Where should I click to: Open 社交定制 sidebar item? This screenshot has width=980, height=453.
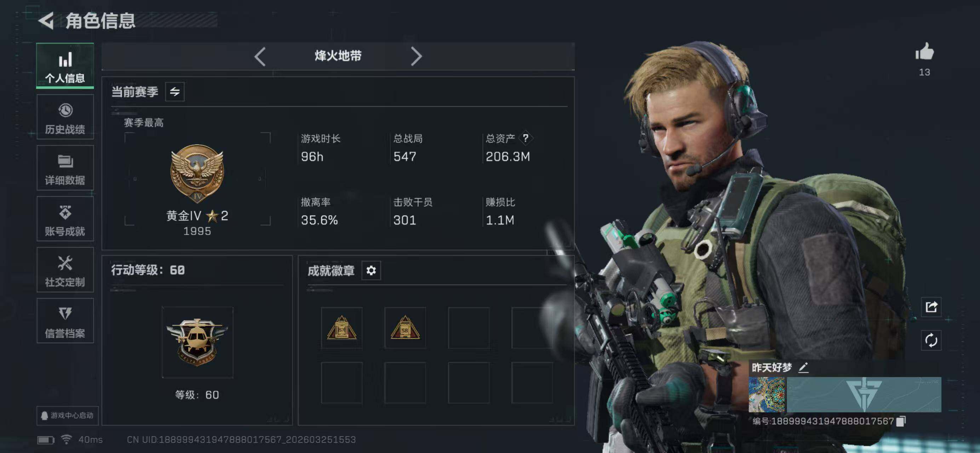point(65,270)
